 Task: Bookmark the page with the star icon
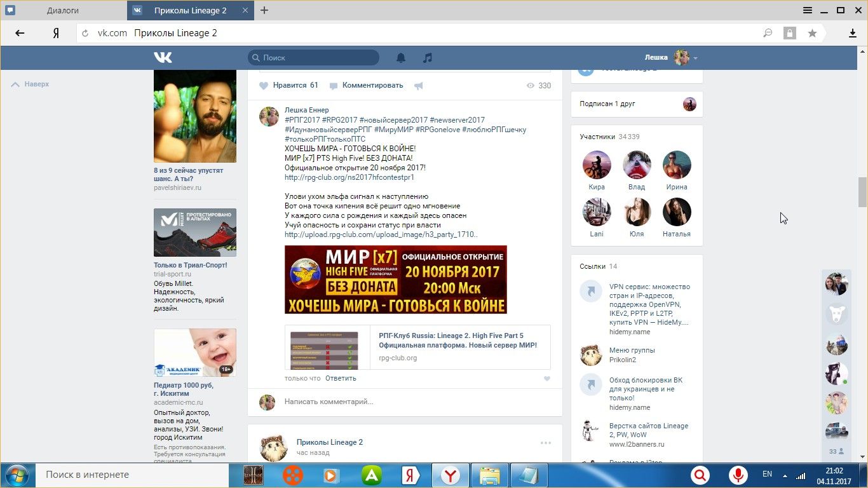coord(812,33)
